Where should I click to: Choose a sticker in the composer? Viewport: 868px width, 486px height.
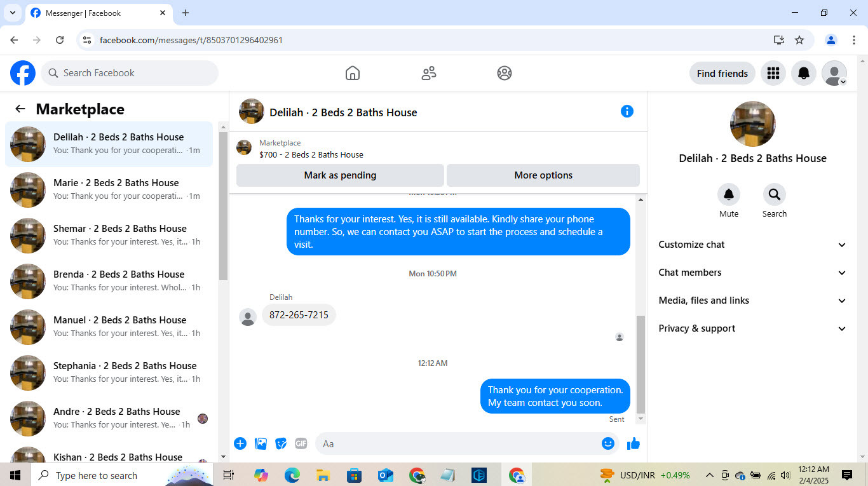coord(281,443)
